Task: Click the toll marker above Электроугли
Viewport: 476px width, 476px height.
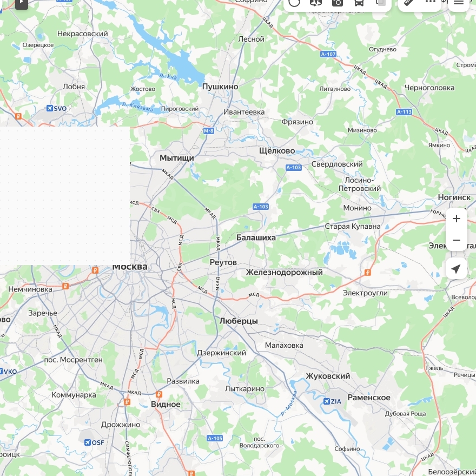Action: (x=368, y=272)
